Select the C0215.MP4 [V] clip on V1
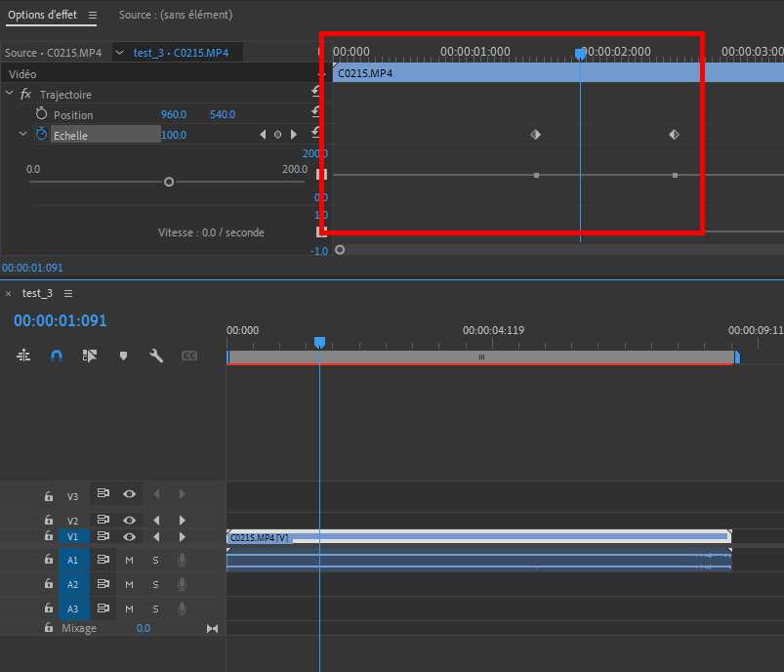The image size is (784, 672). click(x=478, y=537)
